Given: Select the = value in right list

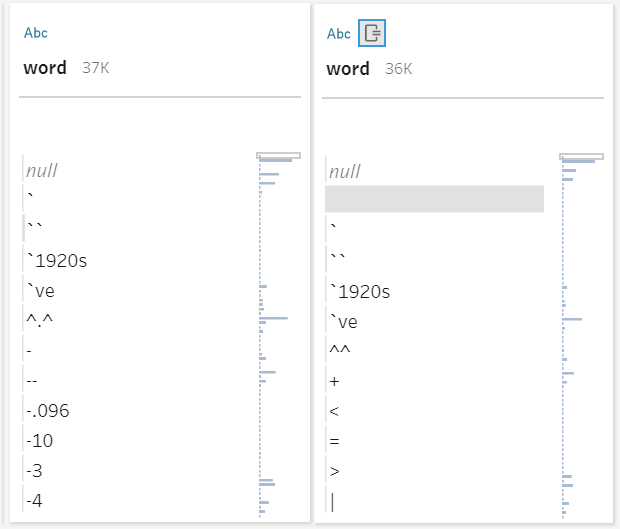Looking at the screenshot, I should (x=334, y=442).
